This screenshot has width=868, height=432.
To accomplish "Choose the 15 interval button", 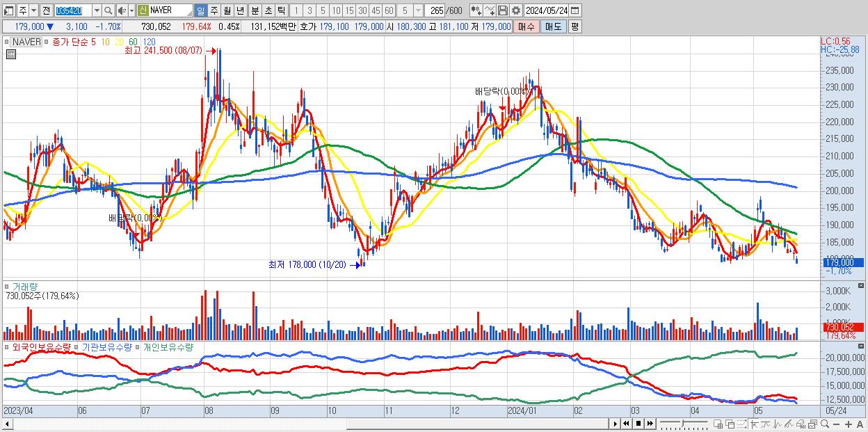I will (349, 11).
